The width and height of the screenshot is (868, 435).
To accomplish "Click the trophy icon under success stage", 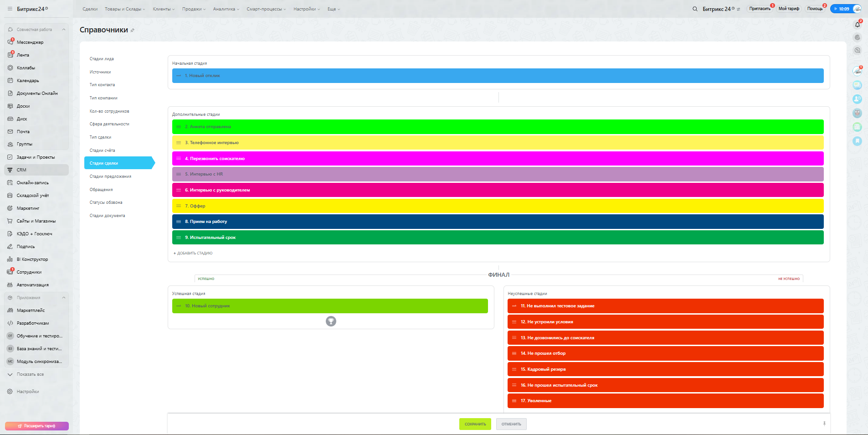I will coord(331,321).
